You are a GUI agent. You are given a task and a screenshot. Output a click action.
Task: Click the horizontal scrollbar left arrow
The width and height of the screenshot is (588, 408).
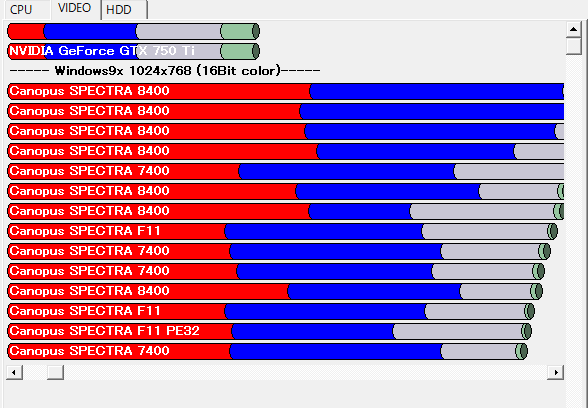(14, 372)
